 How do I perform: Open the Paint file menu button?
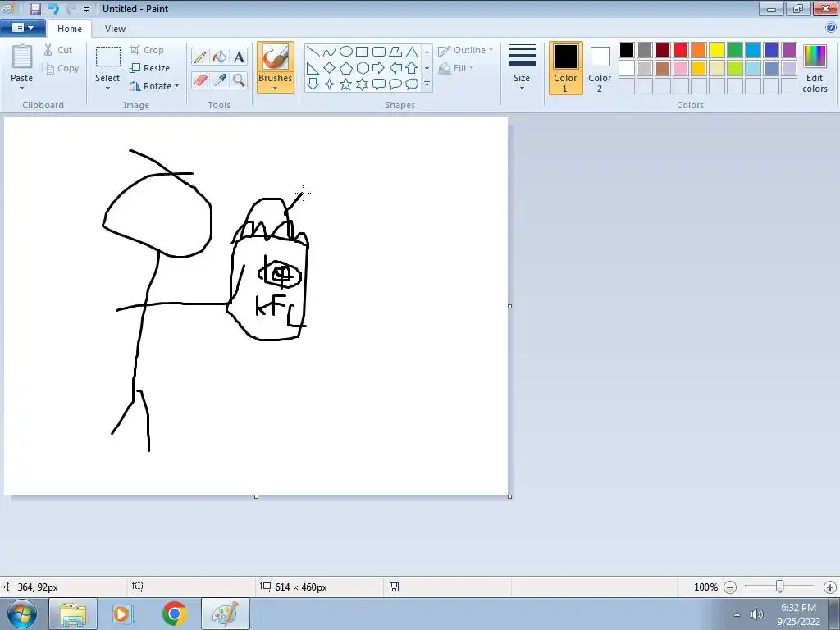(x=22, y=28)
